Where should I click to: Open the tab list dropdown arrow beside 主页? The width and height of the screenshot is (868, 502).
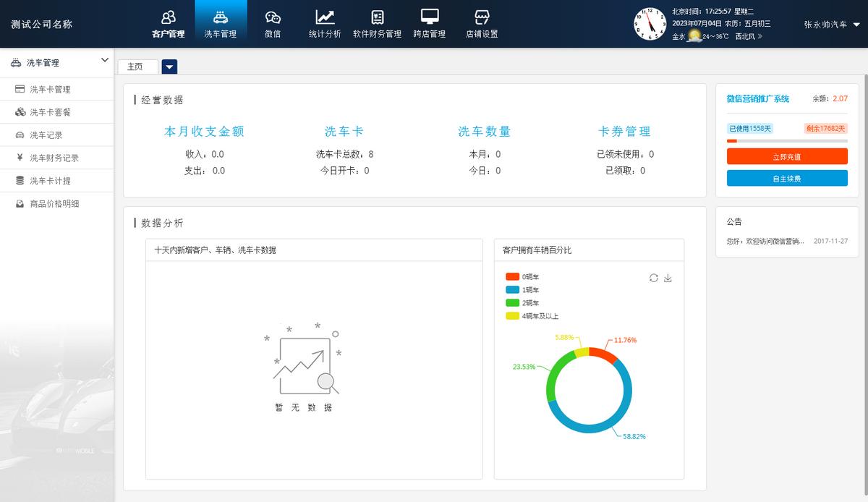point(169,67)
